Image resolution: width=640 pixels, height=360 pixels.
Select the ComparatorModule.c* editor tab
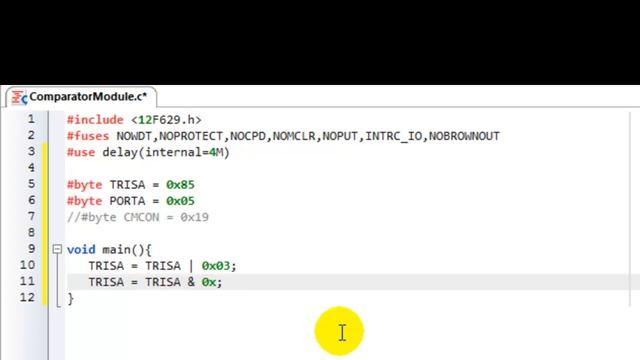[81, 97]
